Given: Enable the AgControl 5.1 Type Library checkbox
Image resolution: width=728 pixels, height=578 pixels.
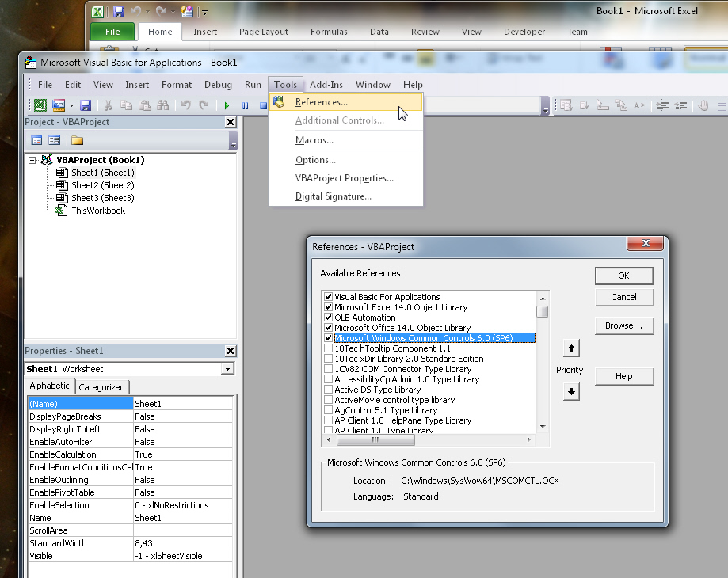Looking at the screenshot, I should 328,410.
